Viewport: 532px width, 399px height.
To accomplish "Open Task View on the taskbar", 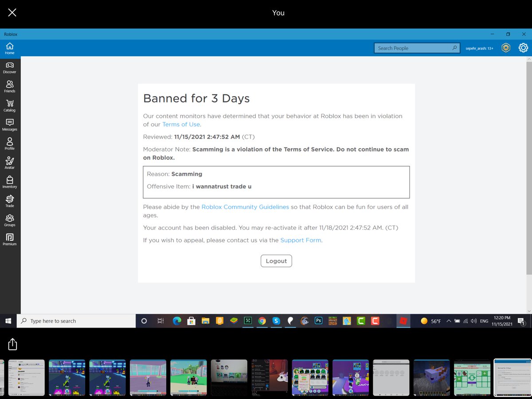I will click(x=160, y=321).
